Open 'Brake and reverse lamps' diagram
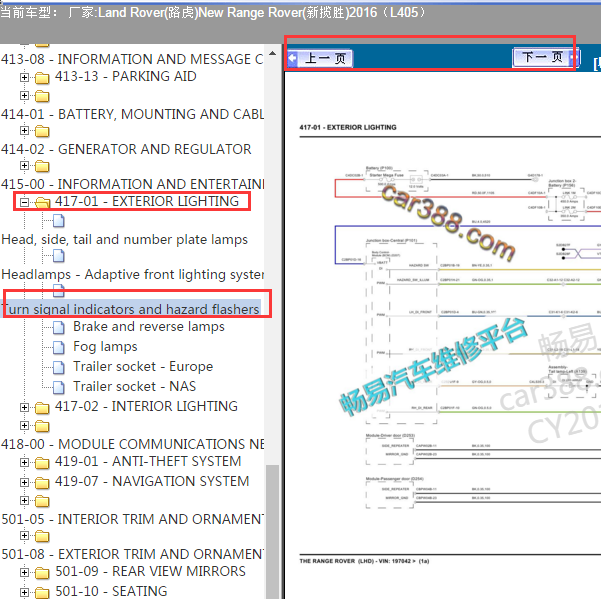Viewport: 601px width, 599px height. pos(149,327)
